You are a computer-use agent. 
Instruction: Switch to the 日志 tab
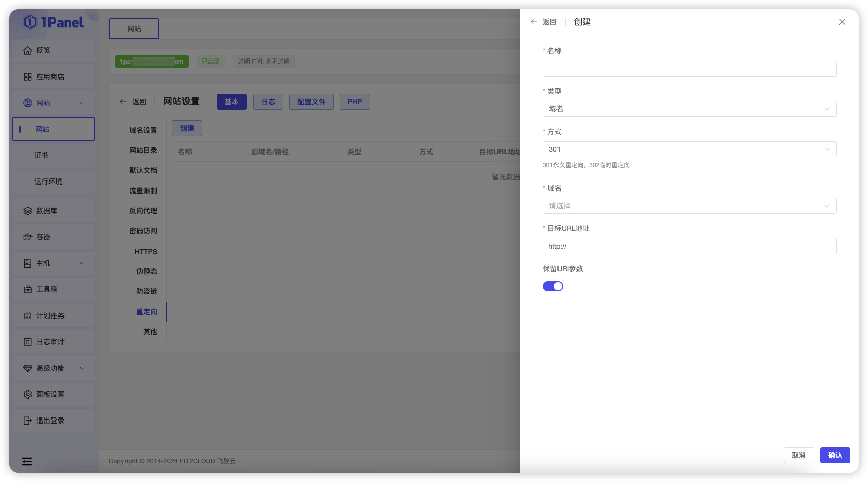(268, 101)
